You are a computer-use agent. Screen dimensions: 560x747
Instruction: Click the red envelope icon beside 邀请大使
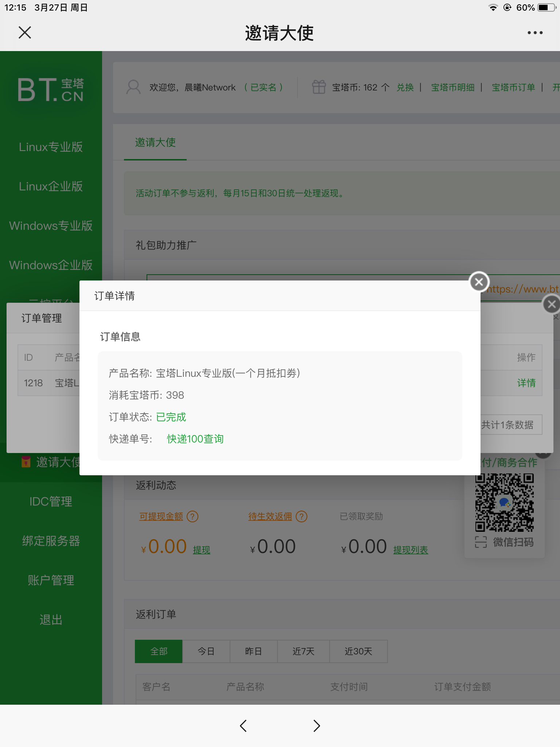pyautogui.click(x=26, y=462)
